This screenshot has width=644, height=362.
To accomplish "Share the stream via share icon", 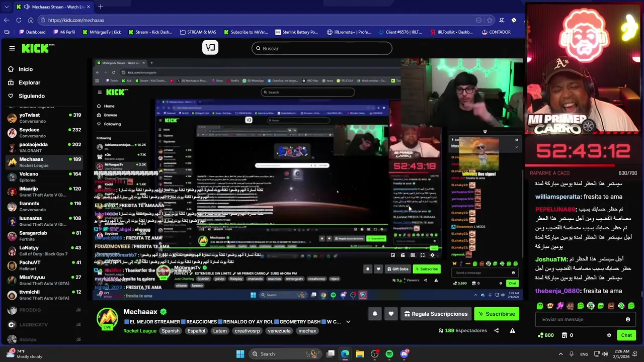I will point(497,331).
